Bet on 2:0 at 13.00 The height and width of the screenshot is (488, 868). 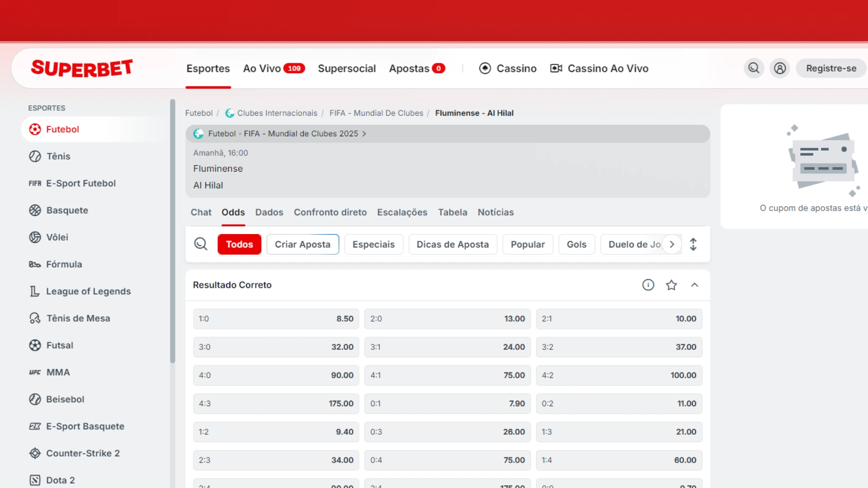click(448, 319)
